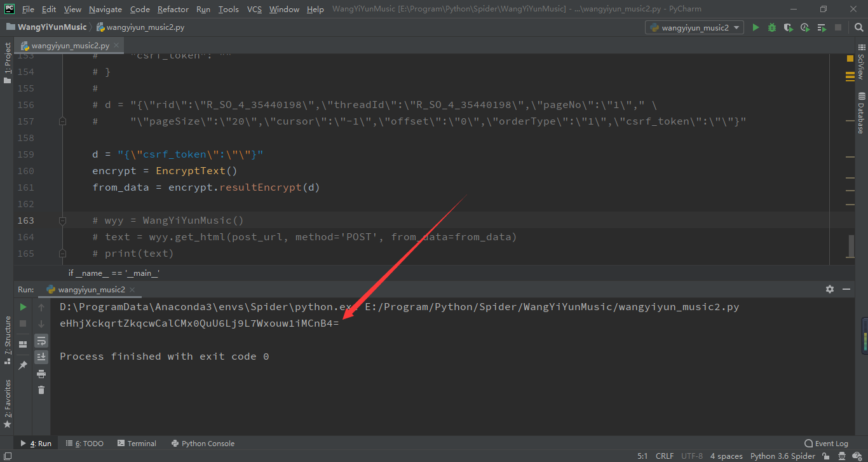Open Run panel settings gear

829,289
